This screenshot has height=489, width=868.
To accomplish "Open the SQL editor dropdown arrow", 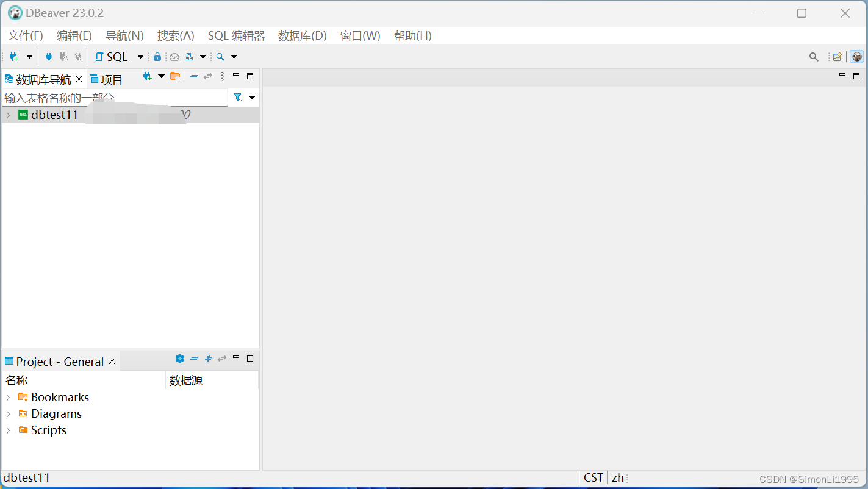I will pos(140,56).
